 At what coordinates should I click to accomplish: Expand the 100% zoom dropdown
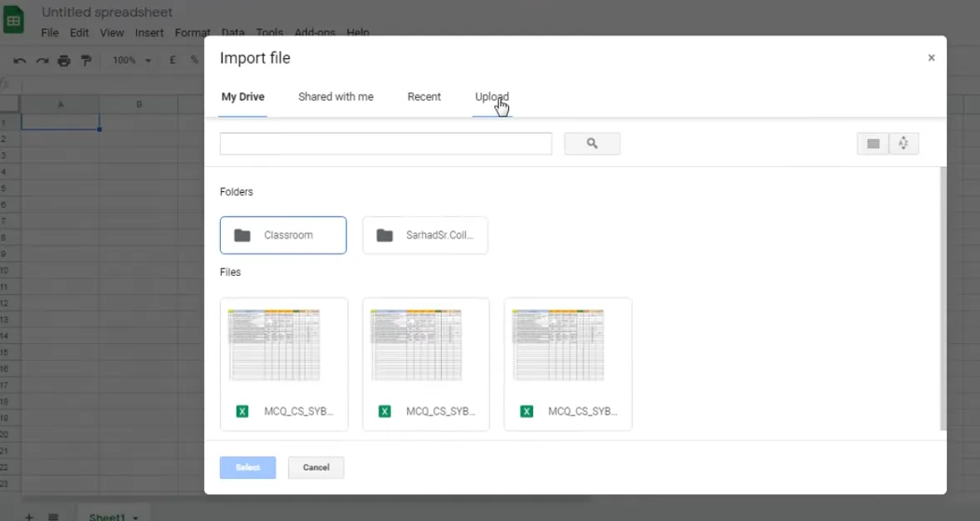pyautogui.click(x=132, y=61)
